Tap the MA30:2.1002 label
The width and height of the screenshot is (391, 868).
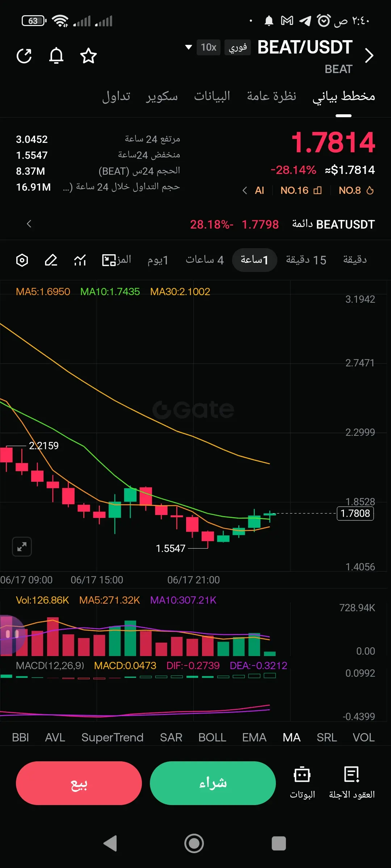tap(180, 292)
